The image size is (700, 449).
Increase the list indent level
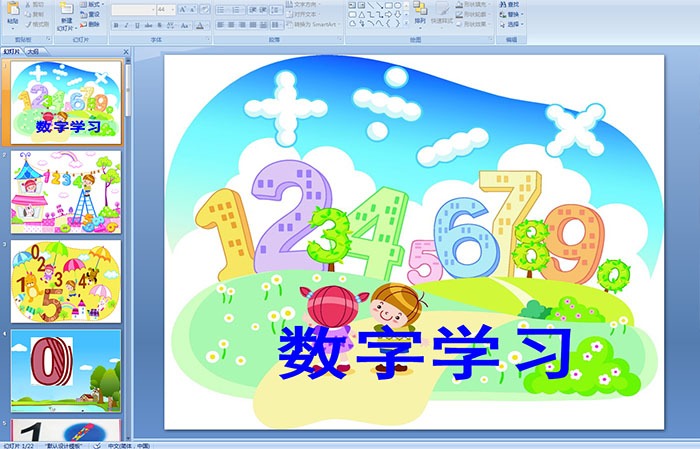pyautogui.click(x=263, y=10)
